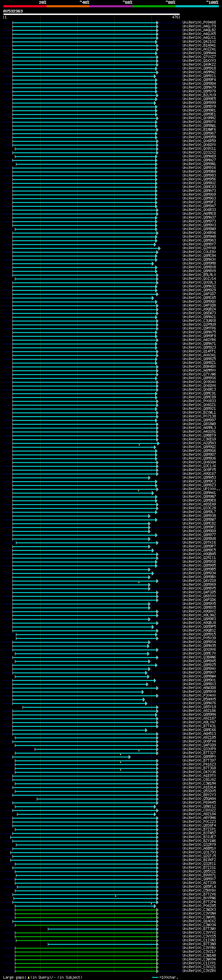Viewport: 222px width, 980px height.
Task: Select hit UniRef100_C3W2K3
Action: click(x=199, y=910)
